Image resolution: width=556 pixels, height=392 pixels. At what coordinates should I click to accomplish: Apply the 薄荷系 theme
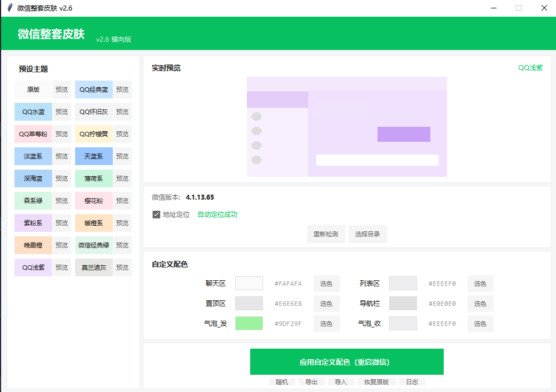point(93,178)
